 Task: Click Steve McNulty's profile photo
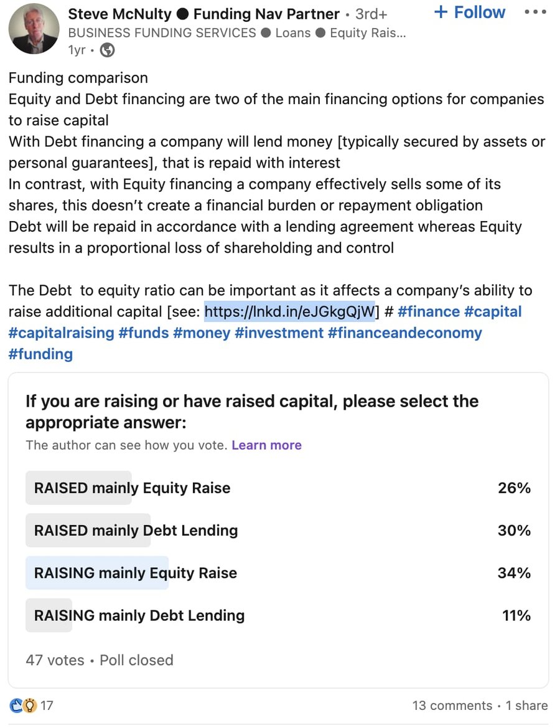(x=34, y=29)
